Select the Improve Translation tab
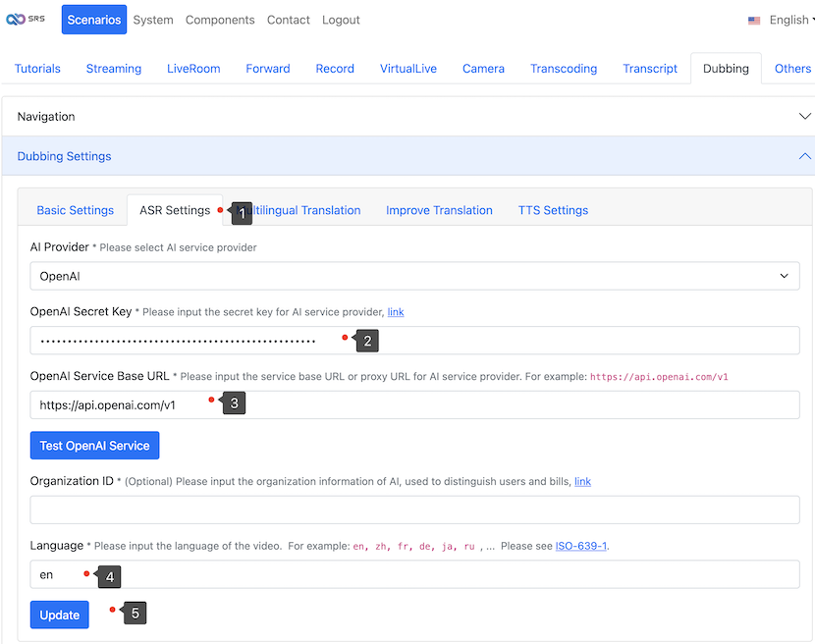Image resolution: width=815 pixels, height=644 pixels. tap(439, 210)
